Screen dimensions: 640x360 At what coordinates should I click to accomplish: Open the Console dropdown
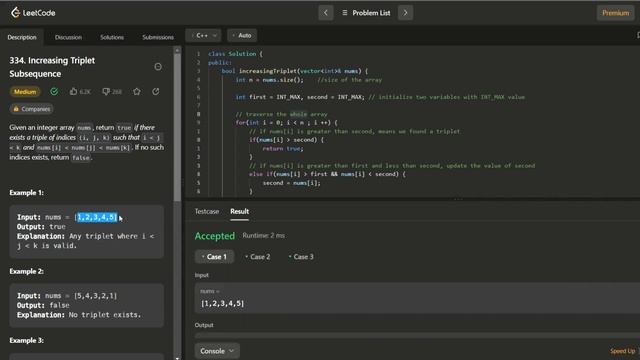pos(217,351)
